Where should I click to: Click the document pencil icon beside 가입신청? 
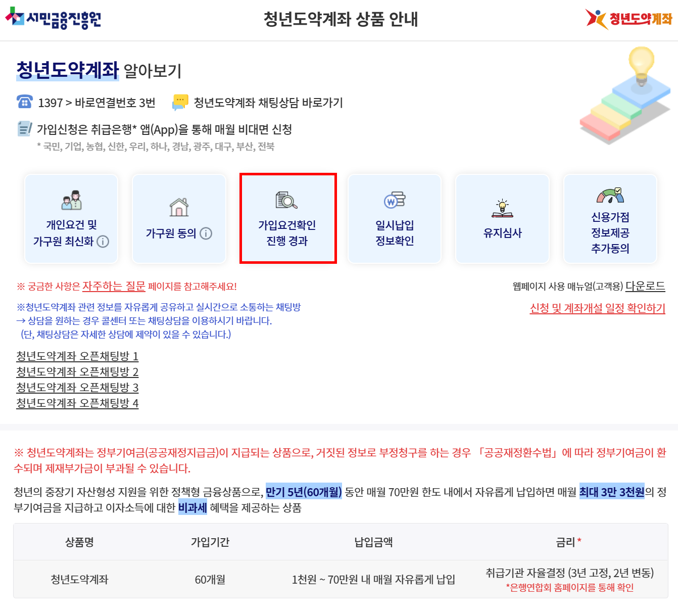pyautogui.click(x=24, y=129)
